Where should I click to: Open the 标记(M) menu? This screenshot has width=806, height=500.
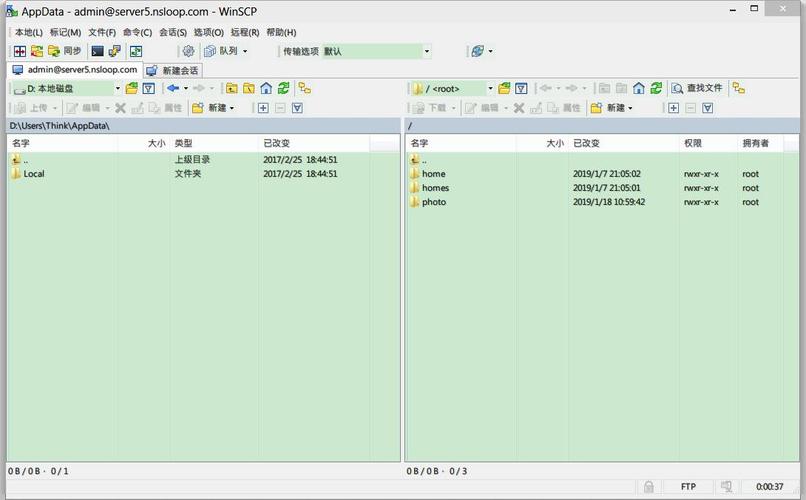[x=65, y=32]
